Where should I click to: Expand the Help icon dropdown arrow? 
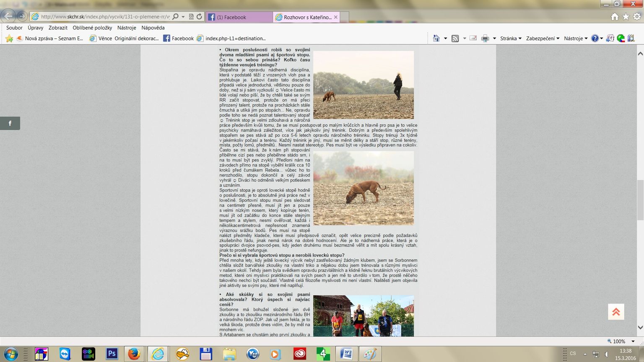coord(602,38)
